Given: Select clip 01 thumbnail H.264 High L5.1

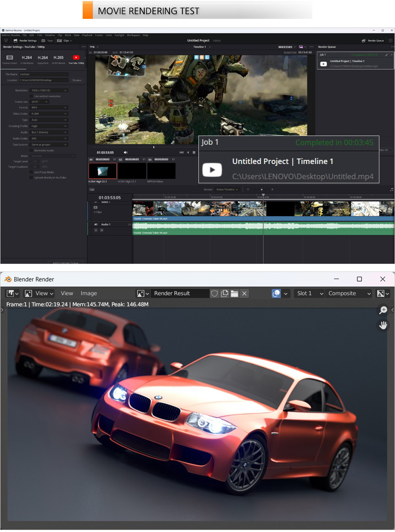Looking at the screenshot, I should pos(102,170).
